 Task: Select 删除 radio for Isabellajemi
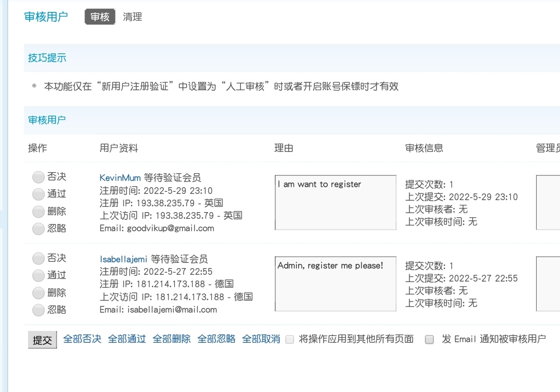tap(38, 293)
